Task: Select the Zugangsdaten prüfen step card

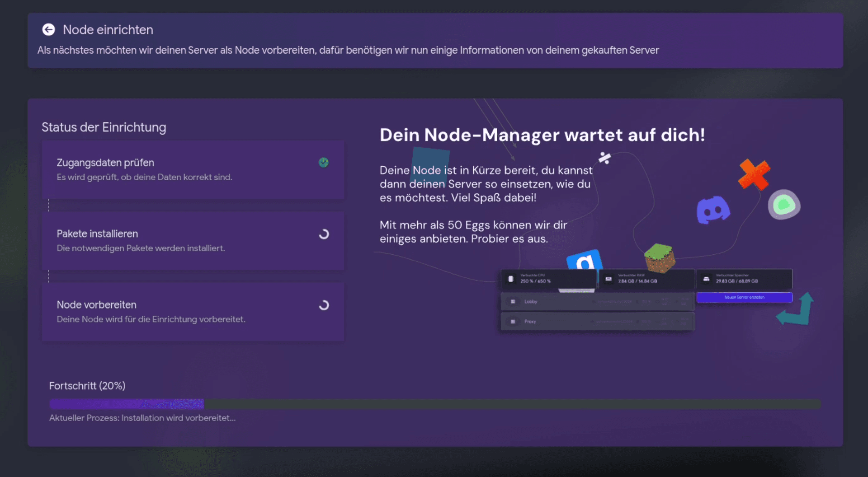Action: tap(193, 170)
